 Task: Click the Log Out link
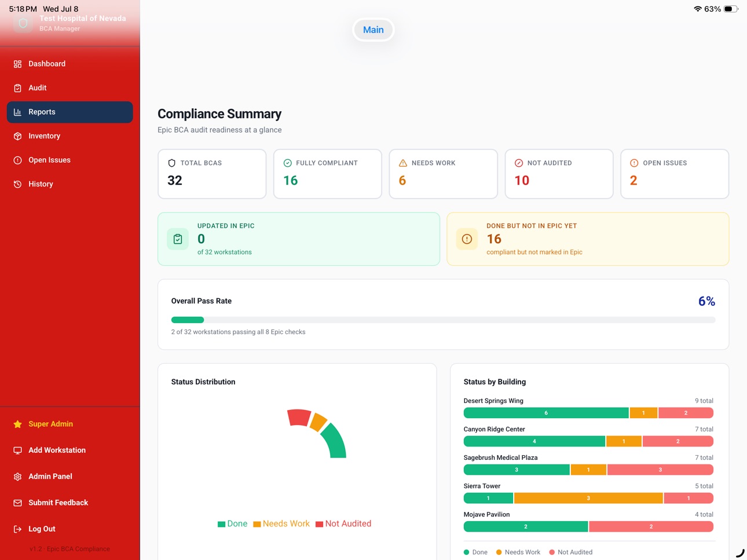[x=69, y=529]
